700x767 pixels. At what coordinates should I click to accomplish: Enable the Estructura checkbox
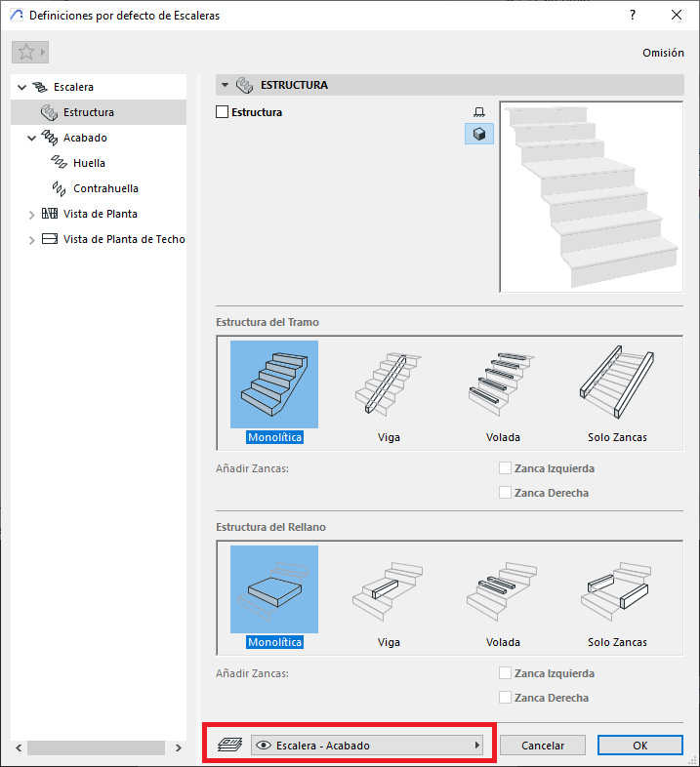pos(222,112)
